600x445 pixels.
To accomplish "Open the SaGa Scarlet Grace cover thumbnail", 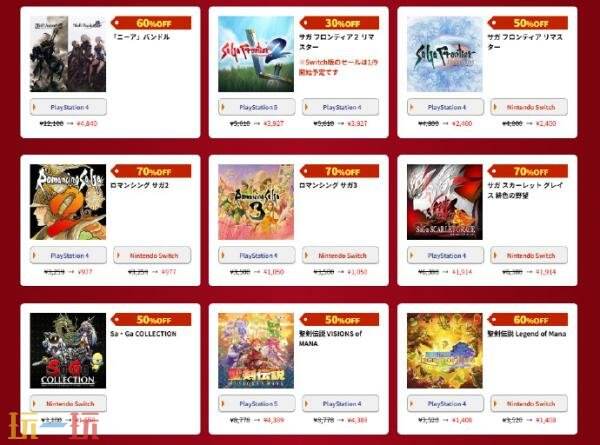I will coord(445,202).
